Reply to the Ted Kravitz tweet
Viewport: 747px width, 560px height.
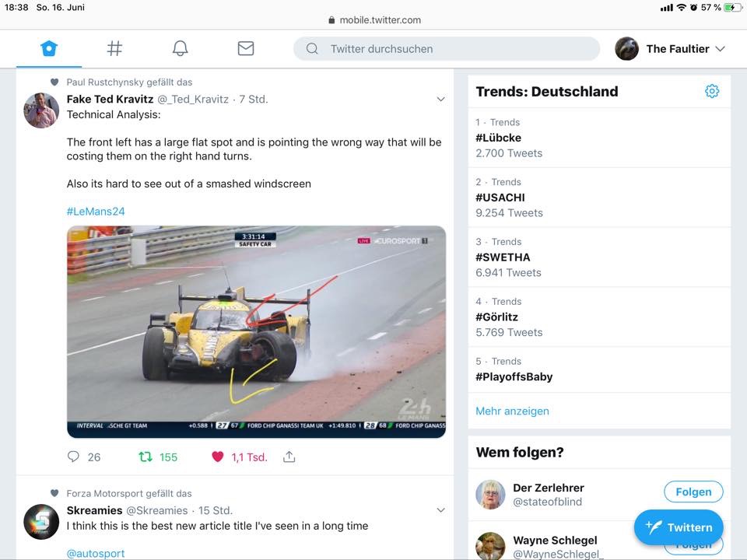tap(73, 457)
